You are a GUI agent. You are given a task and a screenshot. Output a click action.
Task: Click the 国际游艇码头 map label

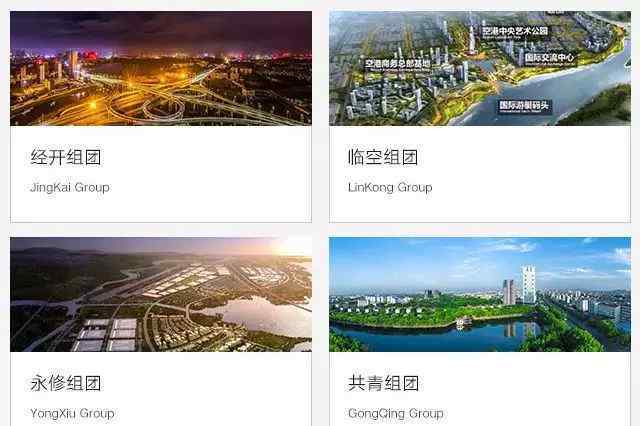[x=524, y=106]
